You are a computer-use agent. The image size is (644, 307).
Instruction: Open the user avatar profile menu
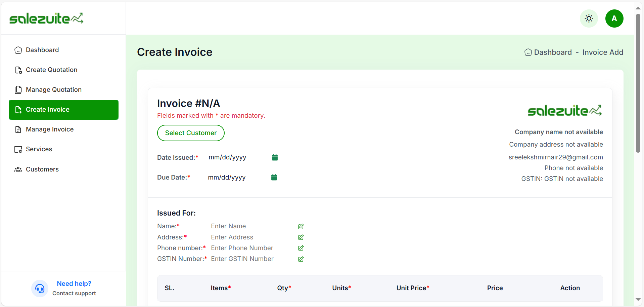point(614,18)
